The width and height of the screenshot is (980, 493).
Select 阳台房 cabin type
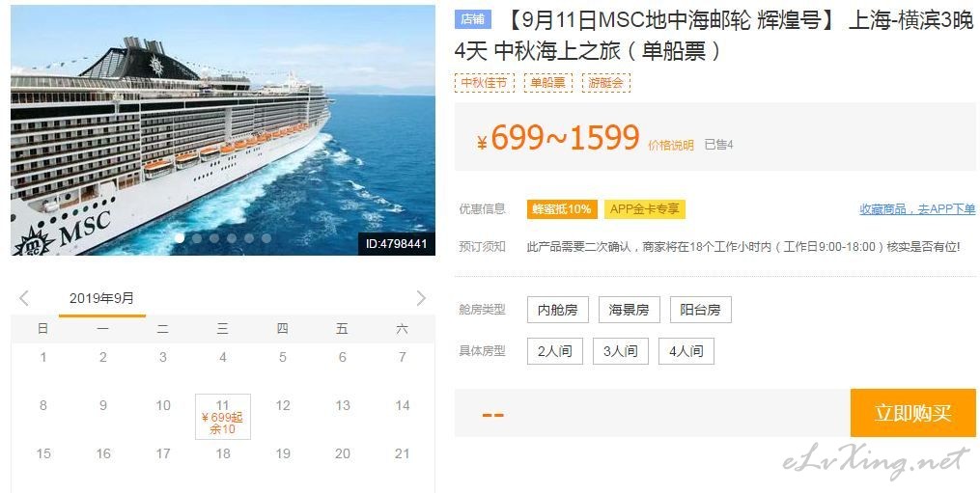coord(701,310)
